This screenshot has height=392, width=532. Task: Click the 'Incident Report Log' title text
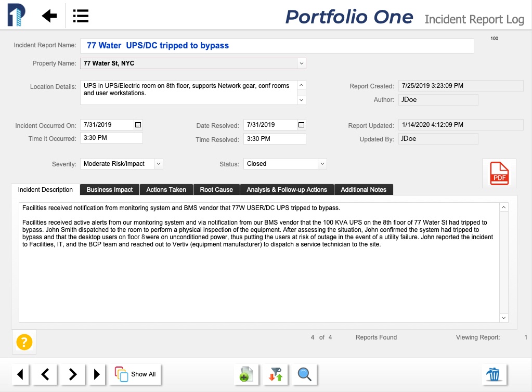pos(474,19)
